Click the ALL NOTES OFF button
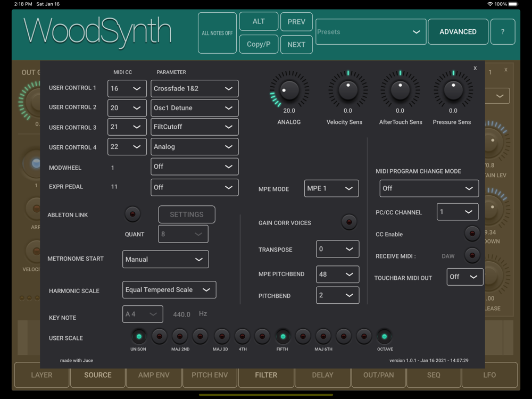The width and height of the screenshot is (532, 399). pyautogui.click(x=217, y=33)
